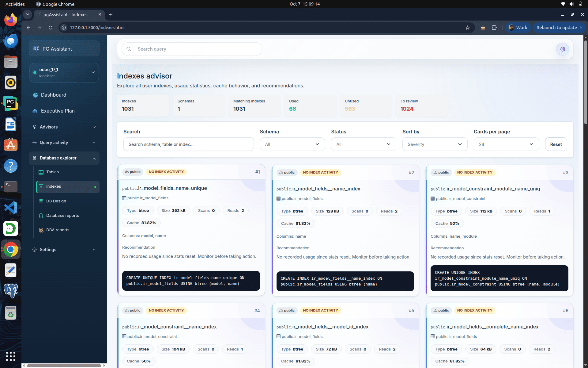Expand the Settings sidebar section
This screenshot has width=588, height=368.
(x=64, y=250)
